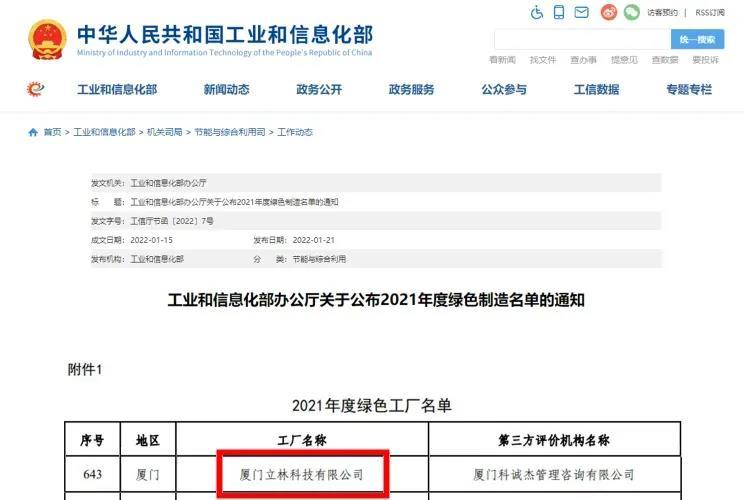
Task: Focus the site search input field
Action: click(582, 39)
